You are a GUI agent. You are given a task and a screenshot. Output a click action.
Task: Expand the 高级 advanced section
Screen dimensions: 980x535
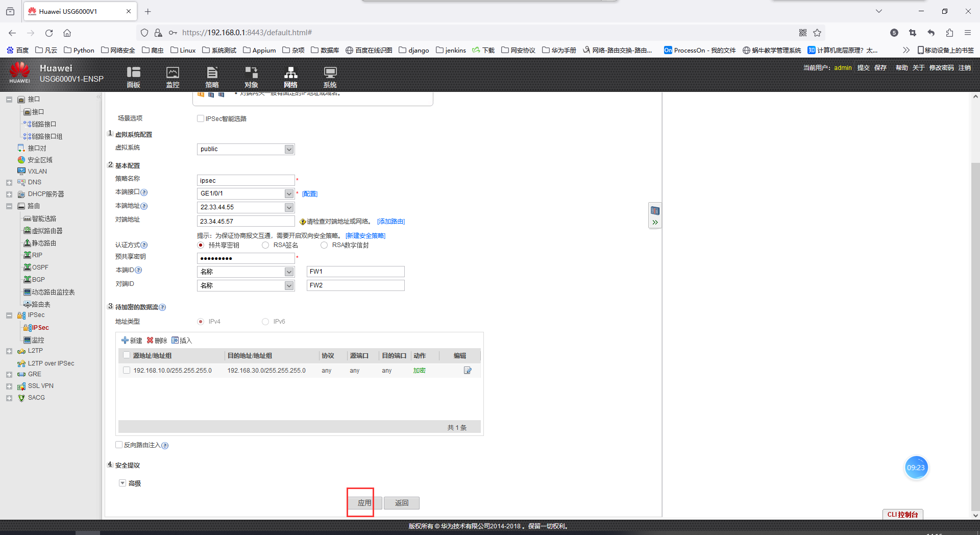pyautogui.click(x=122, y=483)
